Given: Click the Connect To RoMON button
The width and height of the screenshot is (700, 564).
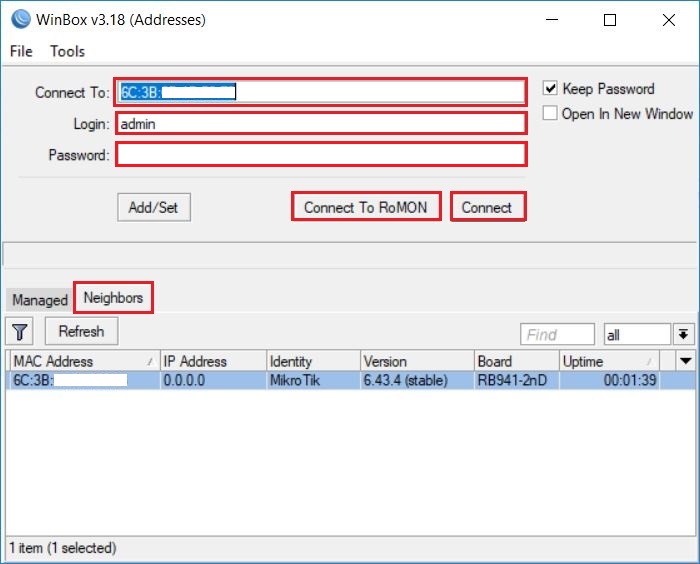Looking at the screenshot, I should pos(366,207).
